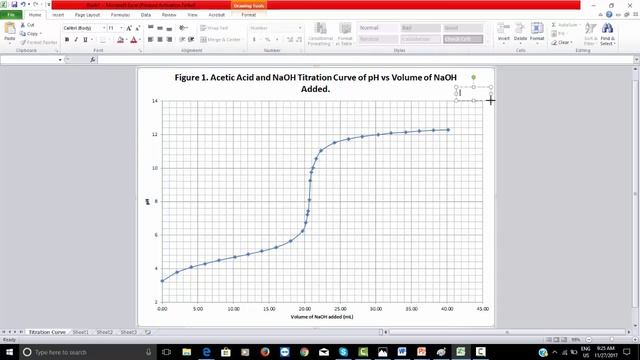Click the Insert cells button

point(504,33)
